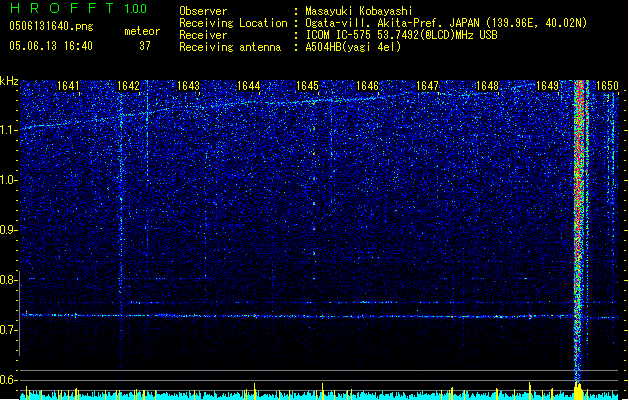Click the 1647 time marker

pos(427,86)
